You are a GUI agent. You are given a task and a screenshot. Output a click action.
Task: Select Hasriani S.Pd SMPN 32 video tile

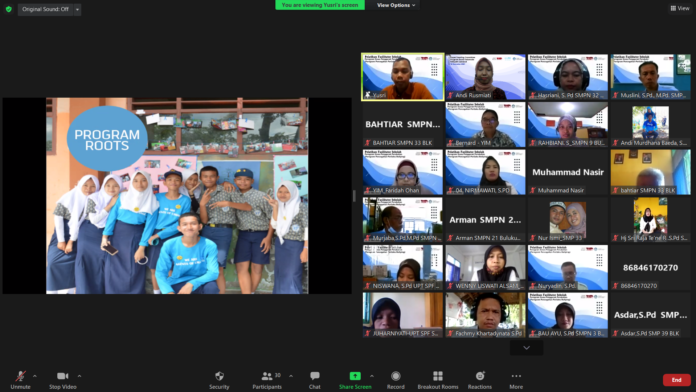tap(568, 77)
